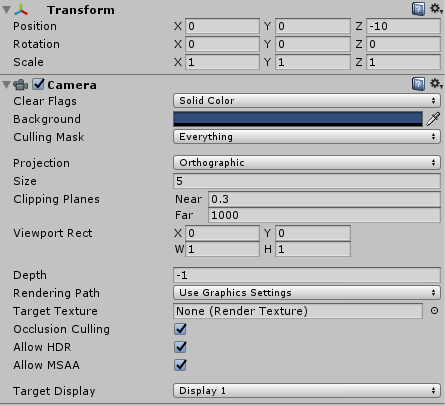Open Clear Flags dropdown

tap(307, 101)
